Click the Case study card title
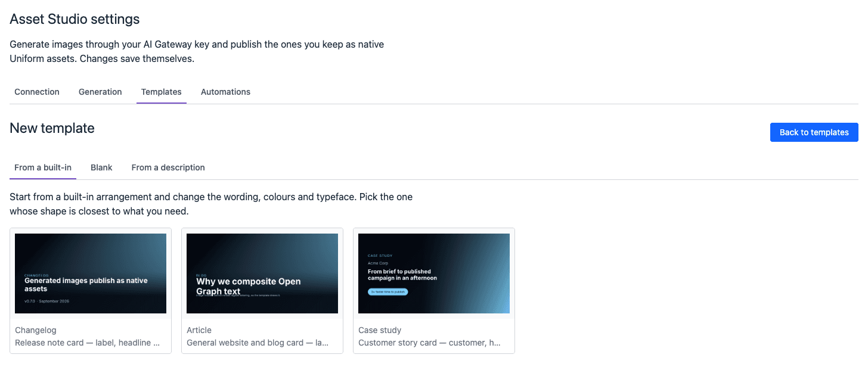Image resolution: width=868 pixels, height=373 pixels. (x=380, y=330)
